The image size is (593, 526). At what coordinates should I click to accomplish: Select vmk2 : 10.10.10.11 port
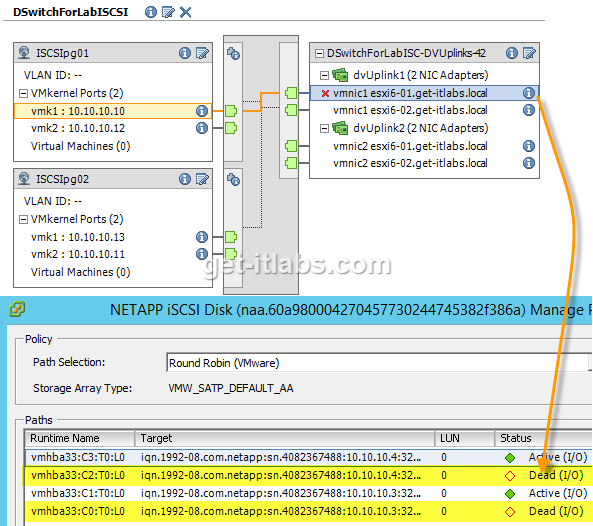78,254
